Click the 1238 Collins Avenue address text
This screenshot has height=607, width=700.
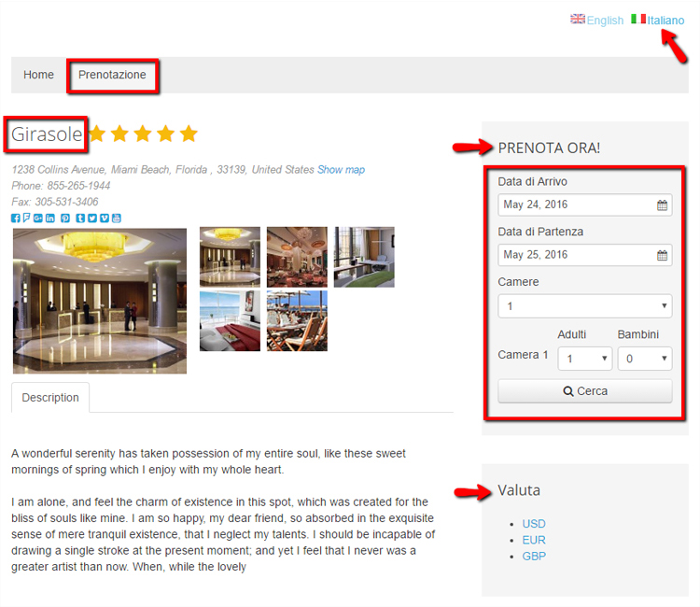click(x=163, y=170)
